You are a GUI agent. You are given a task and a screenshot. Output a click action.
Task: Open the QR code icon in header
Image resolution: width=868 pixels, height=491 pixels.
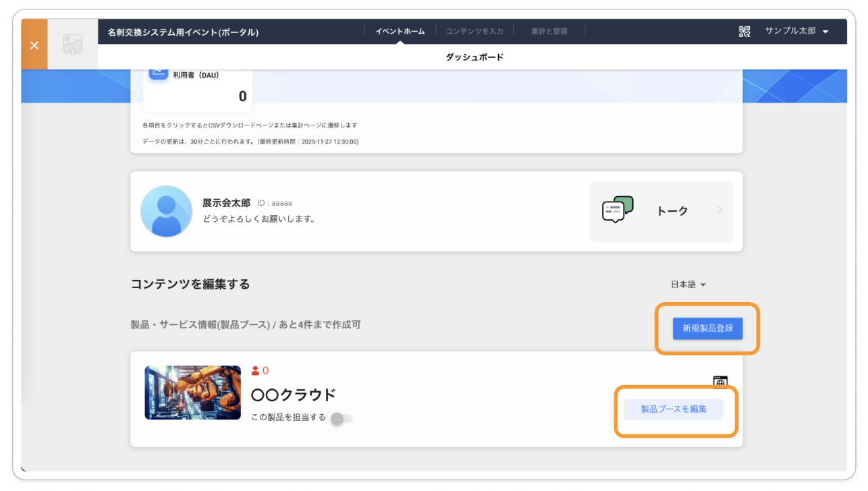click(x=744, y=31)
